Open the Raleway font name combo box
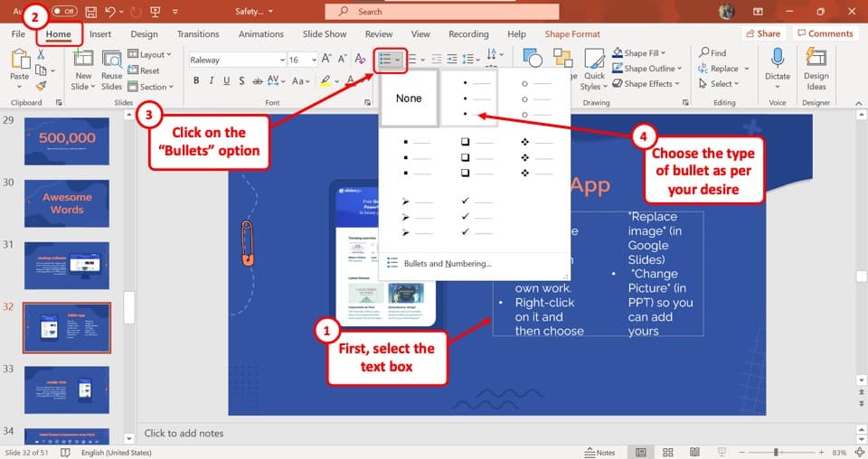 pyautogui.click(x=237, y=60)
